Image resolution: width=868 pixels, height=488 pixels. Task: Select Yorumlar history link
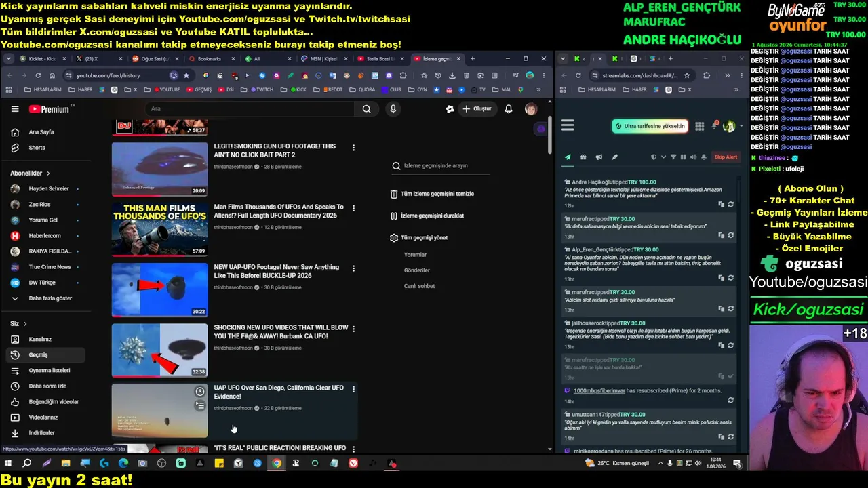415,255
